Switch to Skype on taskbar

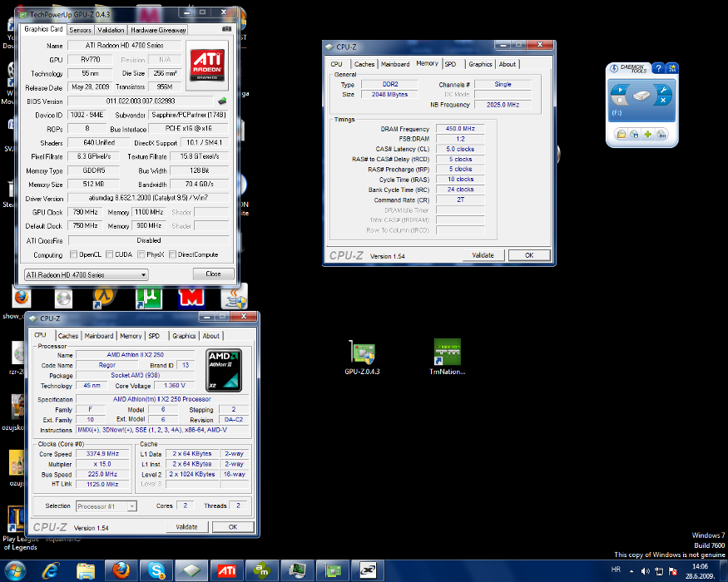pyautogui.click(x=156, y=570)
